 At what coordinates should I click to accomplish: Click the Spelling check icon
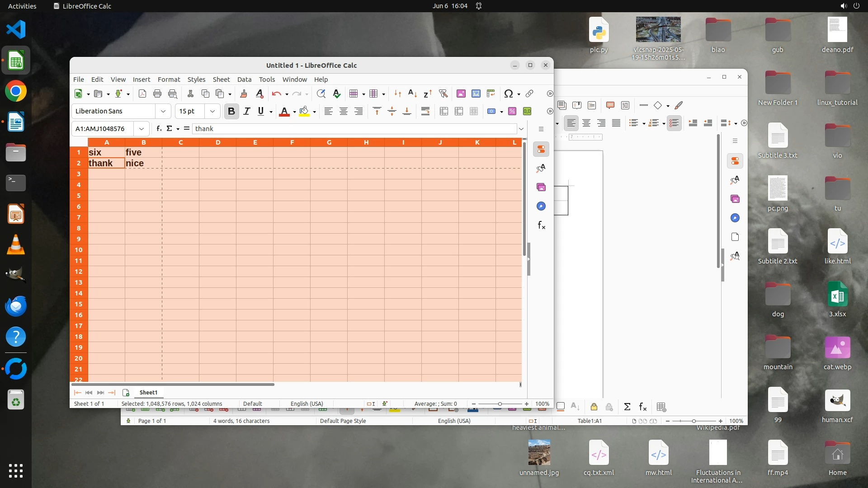point(336,94)
